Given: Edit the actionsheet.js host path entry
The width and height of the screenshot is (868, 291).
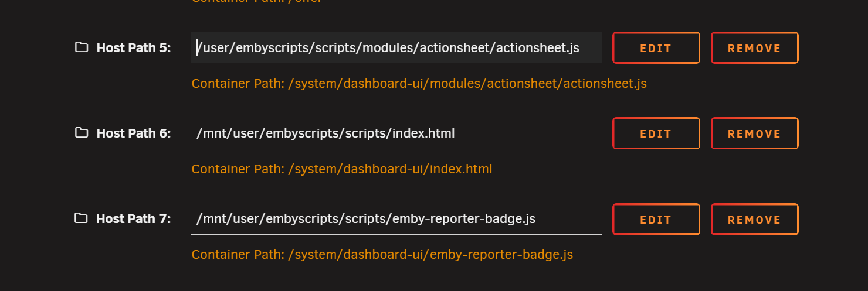Looking at the screenshot, I should 656,48.
